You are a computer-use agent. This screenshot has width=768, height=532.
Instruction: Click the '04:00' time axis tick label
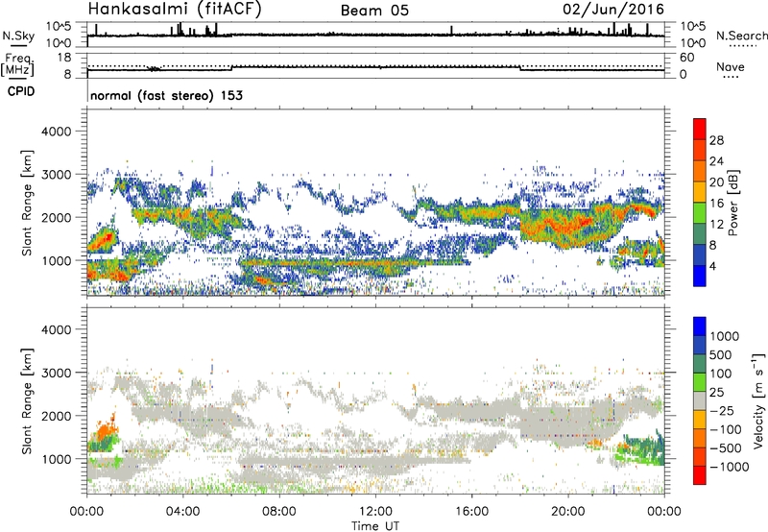(x=183, y=512)
